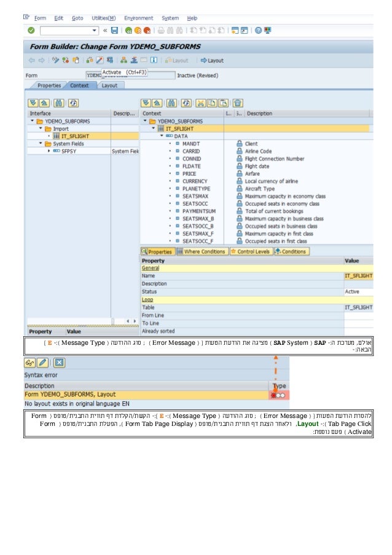
Task: Click the green Enter checkmark icon
Action: 31,30
